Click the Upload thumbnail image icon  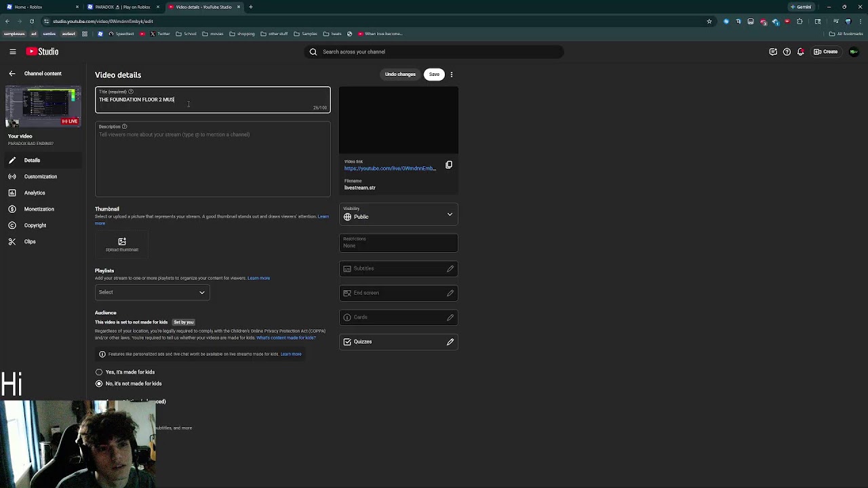point(122,241)
